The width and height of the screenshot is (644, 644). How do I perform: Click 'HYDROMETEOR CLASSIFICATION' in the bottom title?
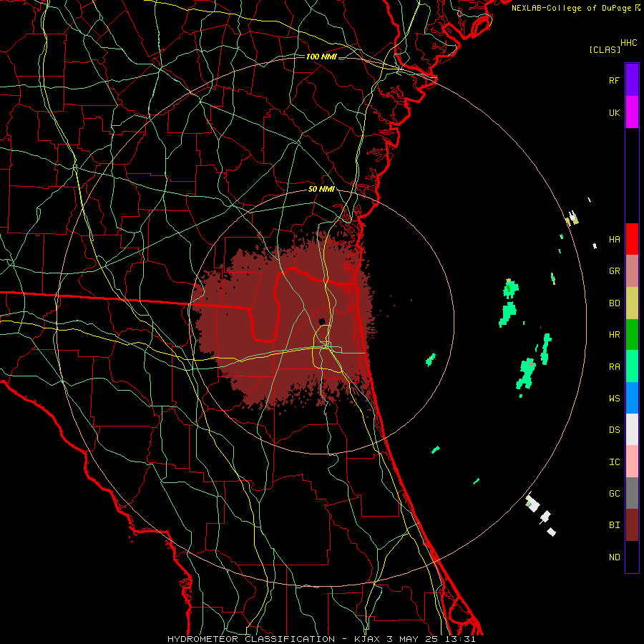coord(251,639)
